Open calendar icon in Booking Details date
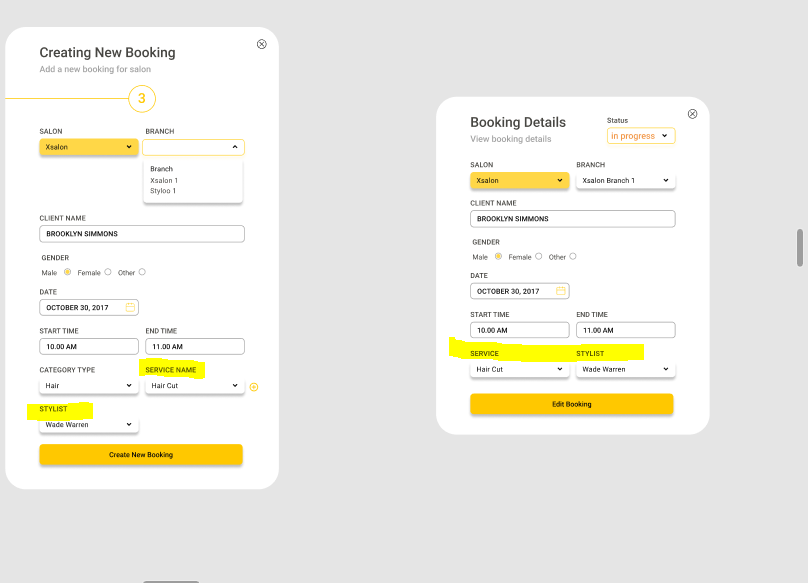The image size is (808, 583). [x=561, y=291]
